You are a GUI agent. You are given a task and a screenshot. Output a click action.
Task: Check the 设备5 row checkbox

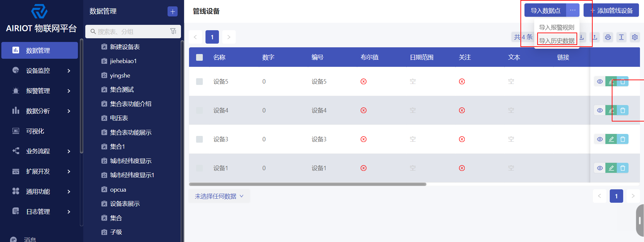[x=199, y=82]
